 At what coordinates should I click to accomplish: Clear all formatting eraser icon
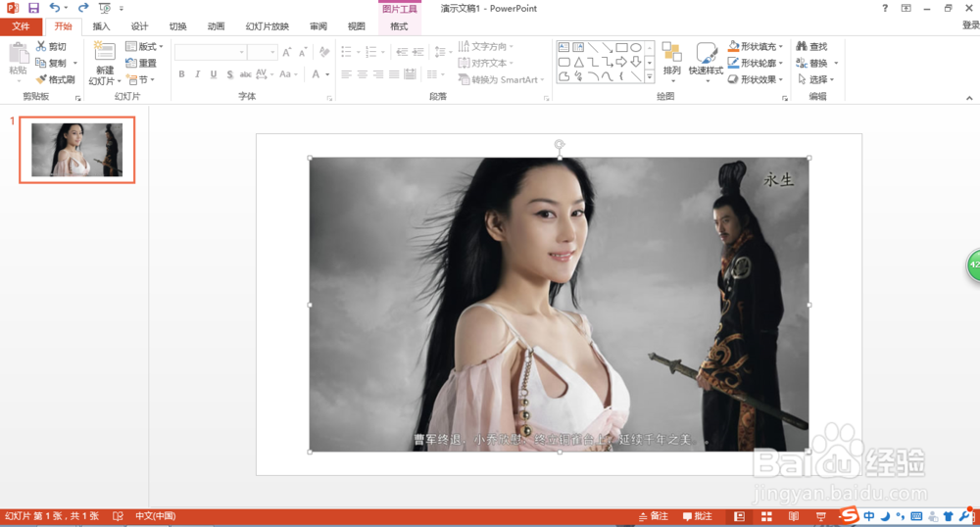[324, 53]
